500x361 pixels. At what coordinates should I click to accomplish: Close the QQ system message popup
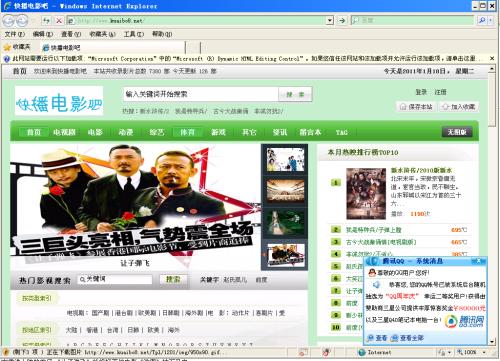(x=479, y=260)
